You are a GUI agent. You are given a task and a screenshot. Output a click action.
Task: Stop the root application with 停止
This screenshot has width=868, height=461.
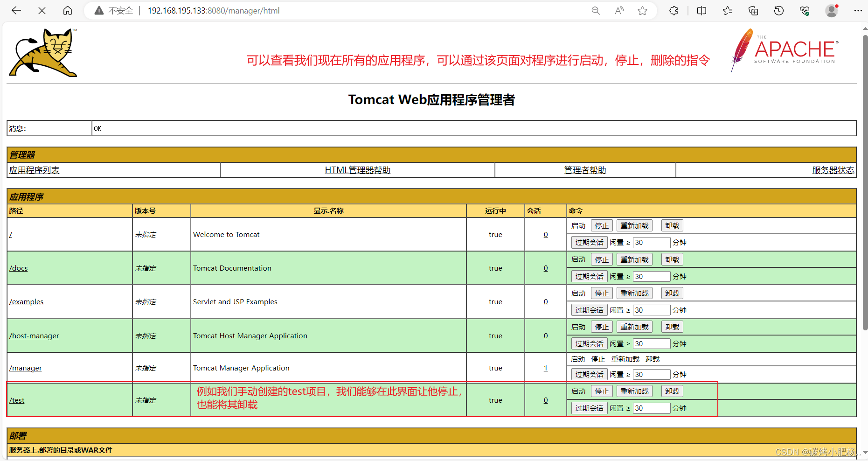click(x=602, y=226)
